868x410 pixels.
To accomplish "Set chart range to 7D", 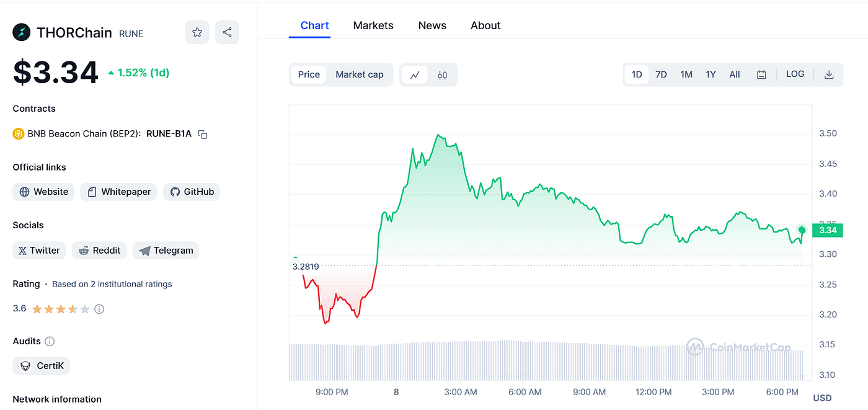I will 662,74.
